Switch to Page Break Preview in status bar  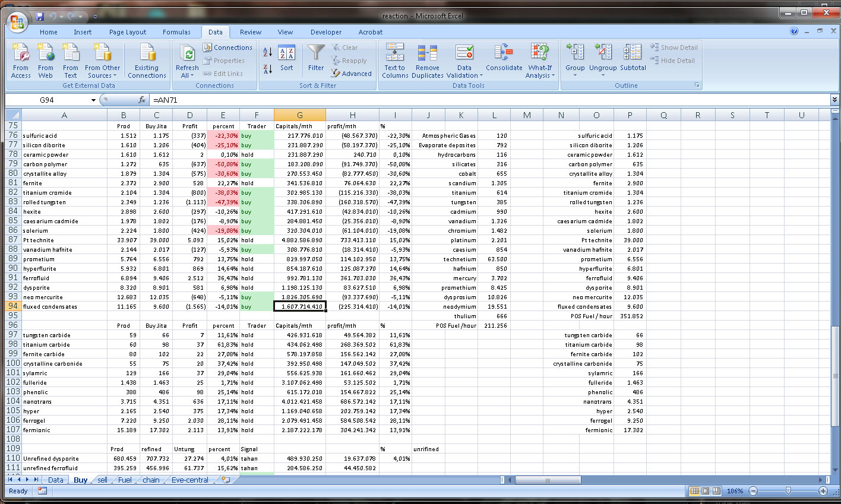tap(716, 491)
